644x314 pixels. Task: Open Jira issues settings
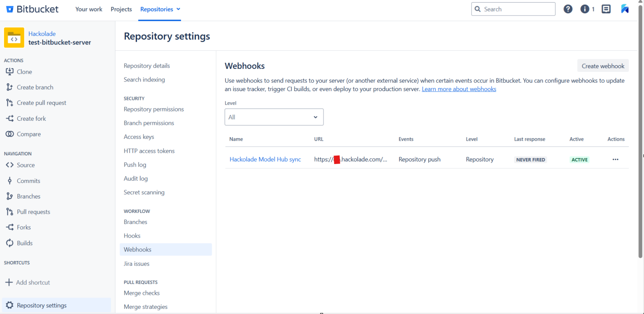[x=137, y=264]
